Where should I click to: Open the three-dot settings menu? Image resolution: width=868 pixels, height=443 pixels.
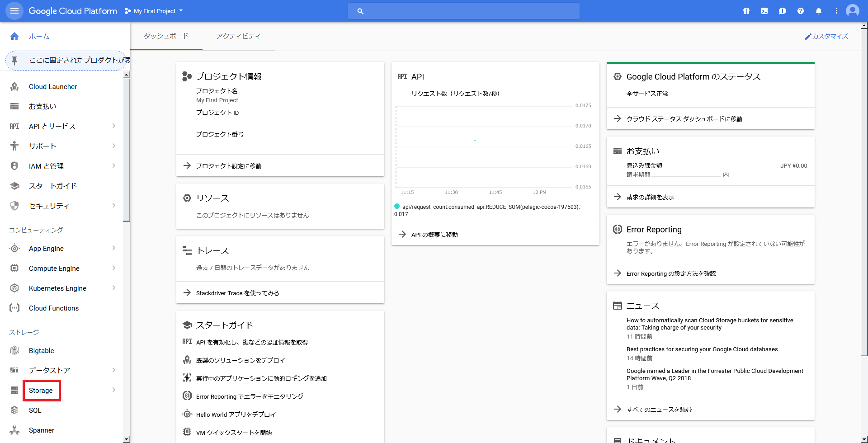point(836,11)
